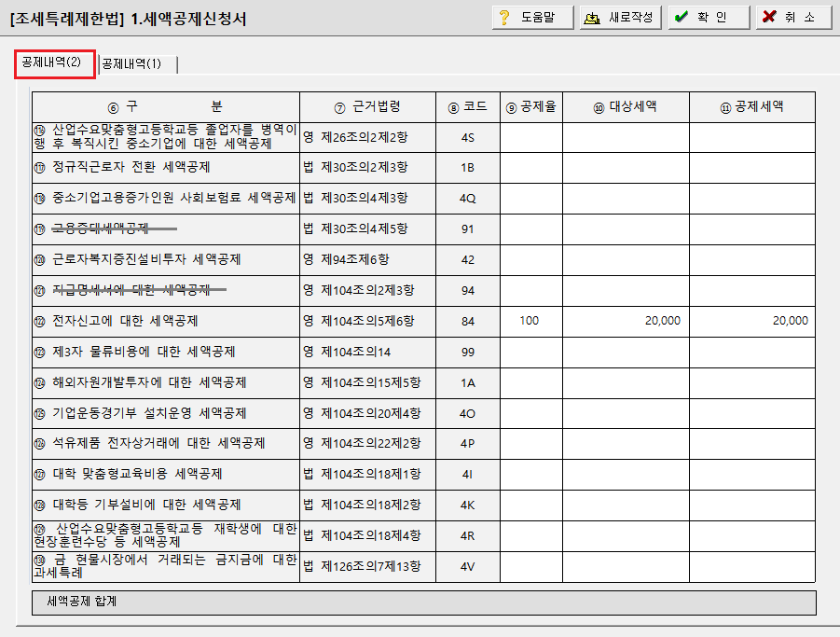Select 공제세액 cell for 전자신고 row

(x=752, y=321)
